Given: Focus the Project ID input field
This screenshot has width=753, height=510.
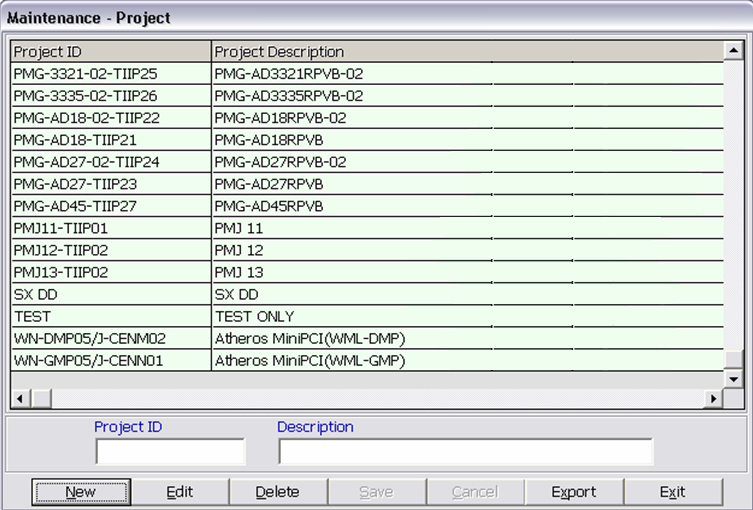Looking at the screenshot, I should click(170, 451).
